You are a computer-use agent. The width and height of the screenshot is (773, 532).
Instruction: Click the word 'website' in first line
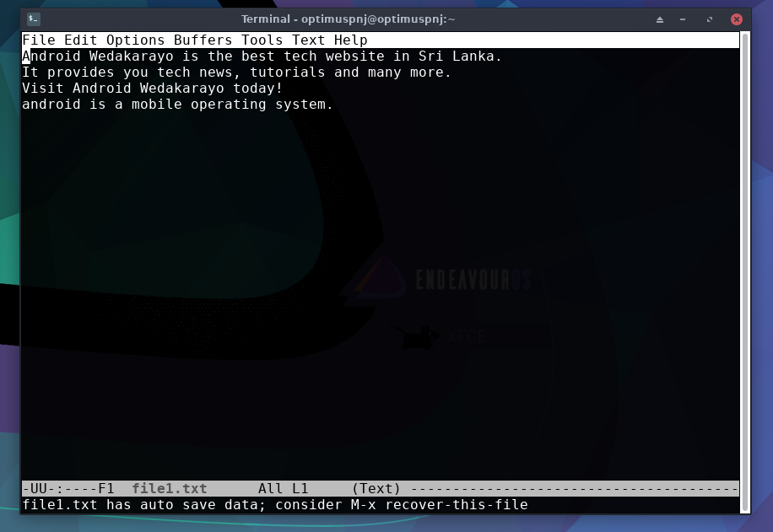355,56
